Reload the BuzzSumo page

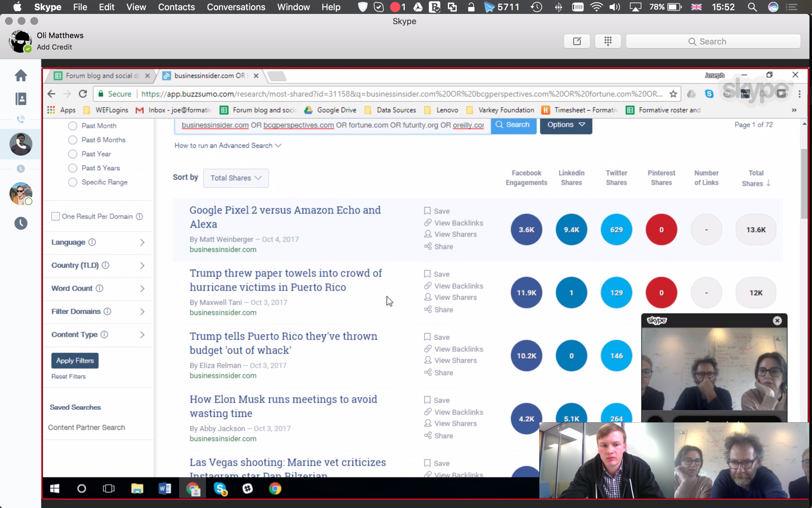[83, 94]
